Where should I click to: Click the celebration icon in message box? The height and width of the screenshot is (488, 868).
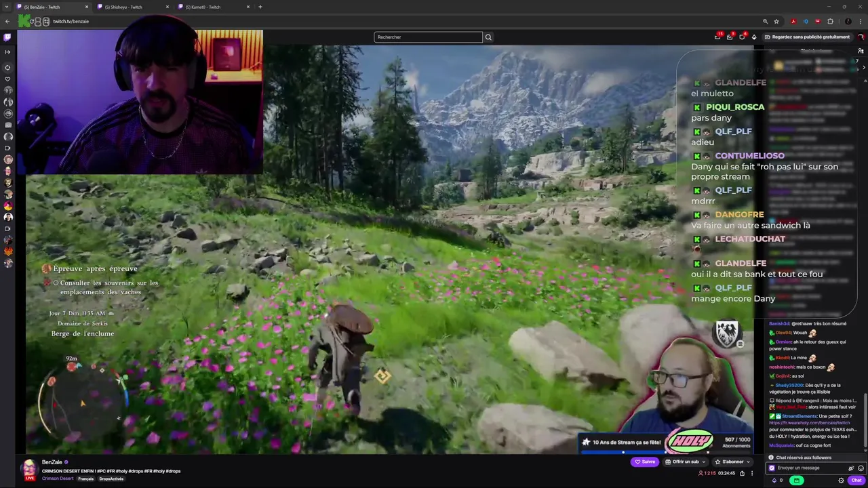click(x=851, y=468)
